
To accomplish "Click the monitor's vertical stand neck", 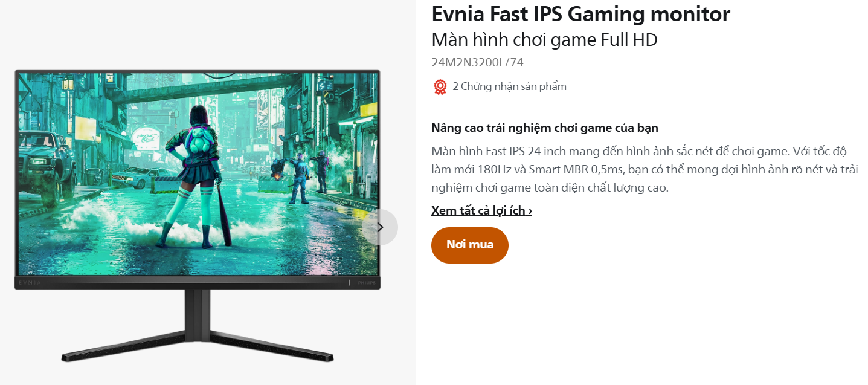I will [198, 310].
